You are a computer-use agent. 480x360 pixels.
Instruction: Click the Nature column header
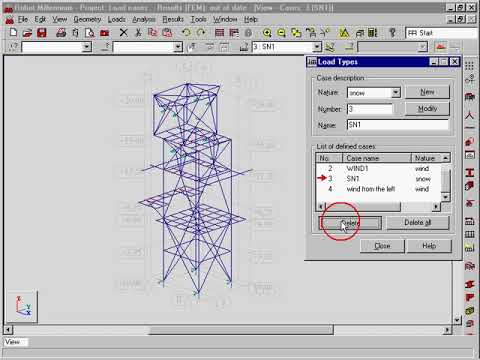point(427,158)
